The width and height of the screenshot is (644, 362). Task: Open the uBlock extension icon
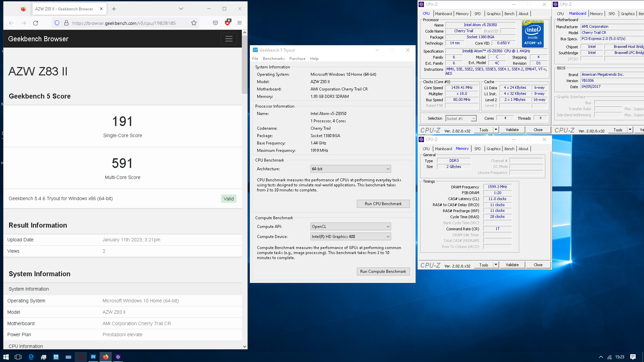[x=228, y=22]
